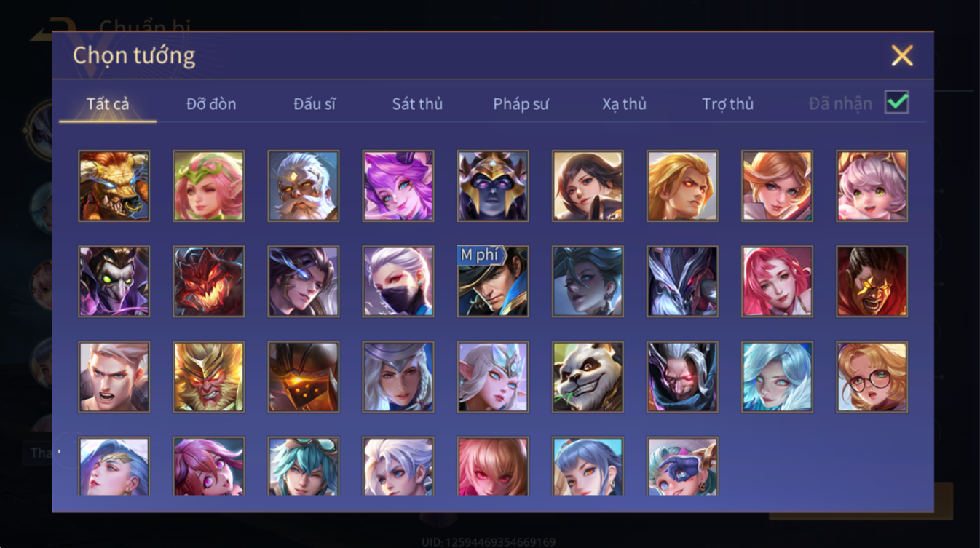Image resolution: width=980 pixels, height=548 pixels.
Task: Go to the "Trợ thủ" tab
Action: point(727,104)
